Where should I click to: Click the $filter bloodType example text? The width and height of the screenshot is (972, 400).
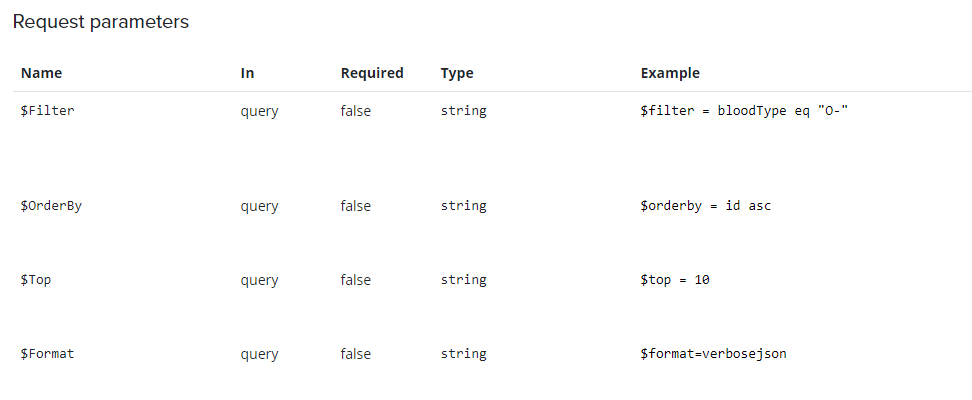click(744, 111)
